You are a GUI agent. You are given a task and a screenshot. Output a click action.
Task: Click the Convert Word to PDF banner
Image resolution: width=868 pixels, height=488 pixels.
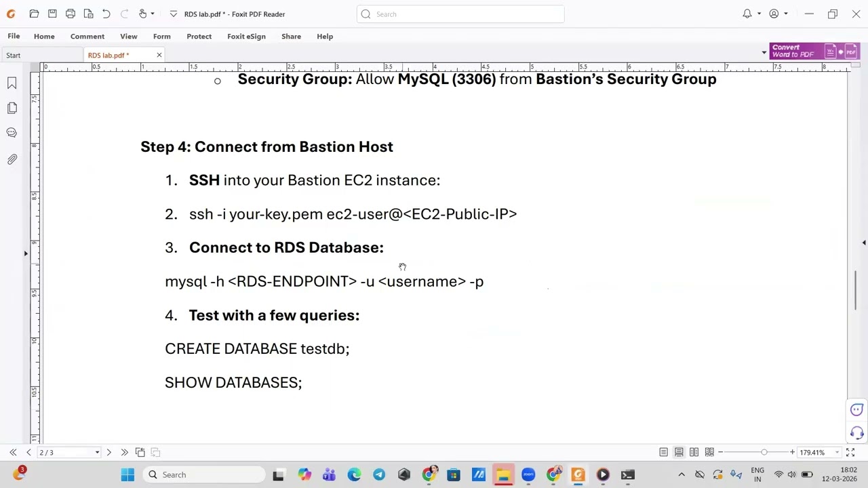click(815, 52)
